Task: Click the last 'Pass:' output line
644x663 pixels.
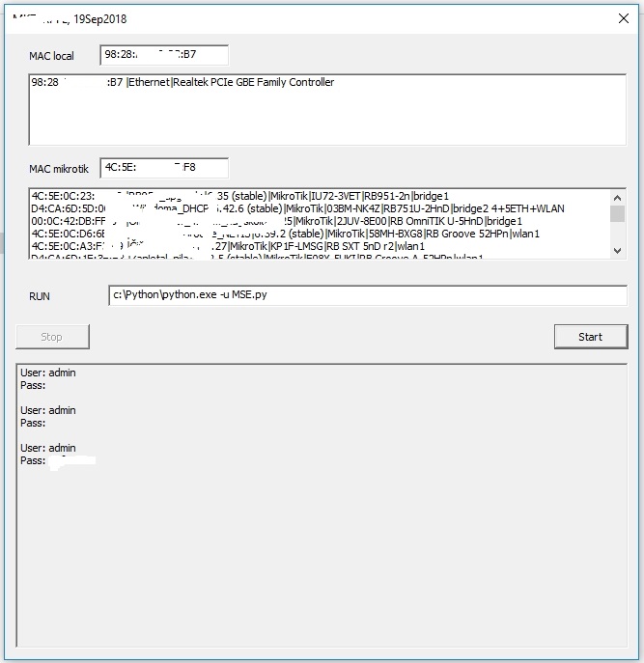Action: click(x=33, y=460)
